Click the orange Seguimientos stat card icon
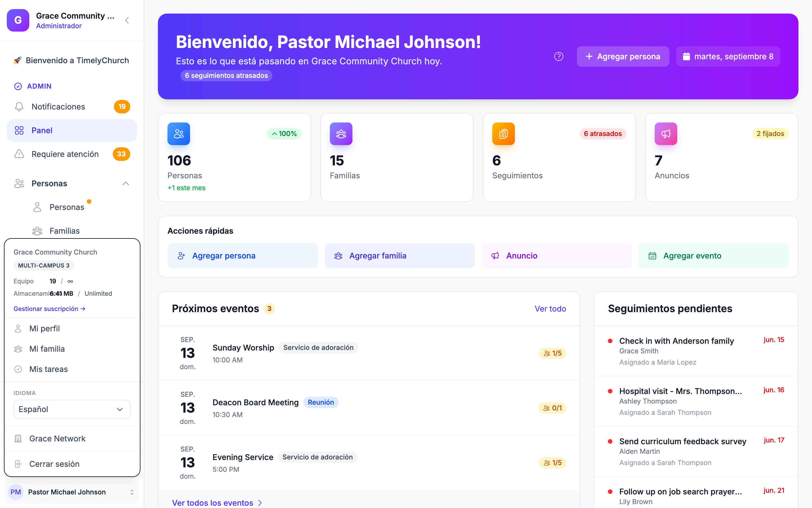This screenshot has height=508, width=812. [x=504, y=134]
